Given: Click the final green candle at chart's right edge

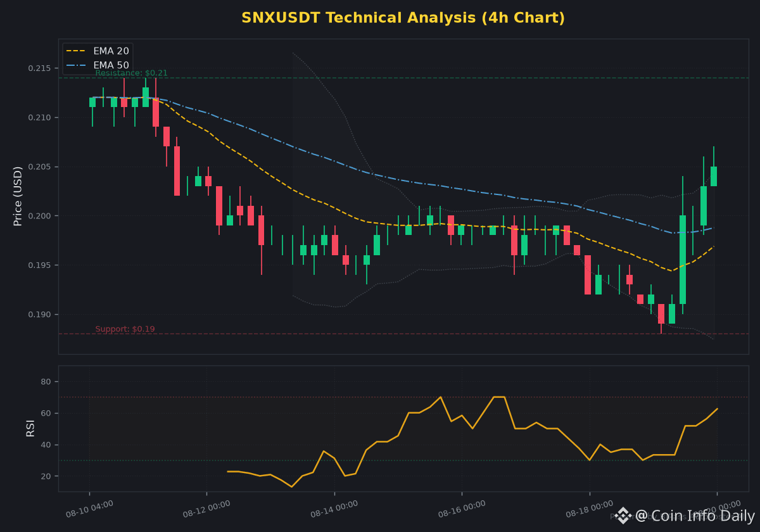Looking at the screenshot, I should click(714, 176).
